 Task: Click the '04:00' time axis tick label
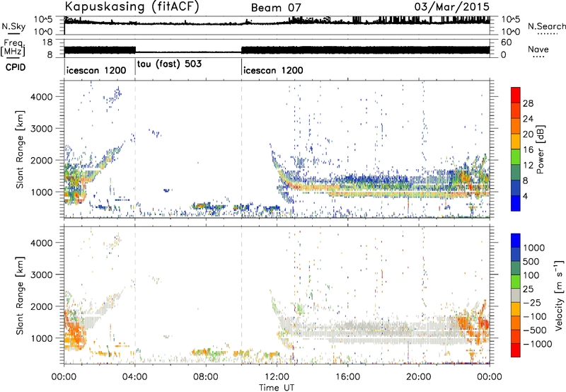135,377
